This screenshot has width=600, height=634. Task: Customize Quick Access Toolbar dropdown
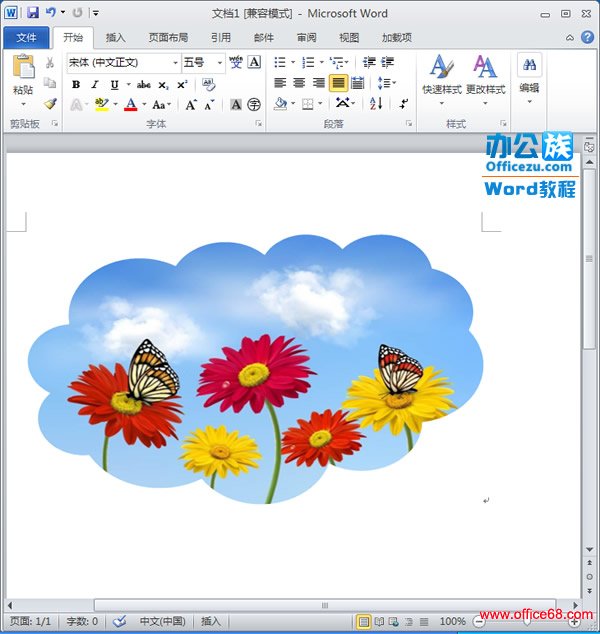point(96,13)
